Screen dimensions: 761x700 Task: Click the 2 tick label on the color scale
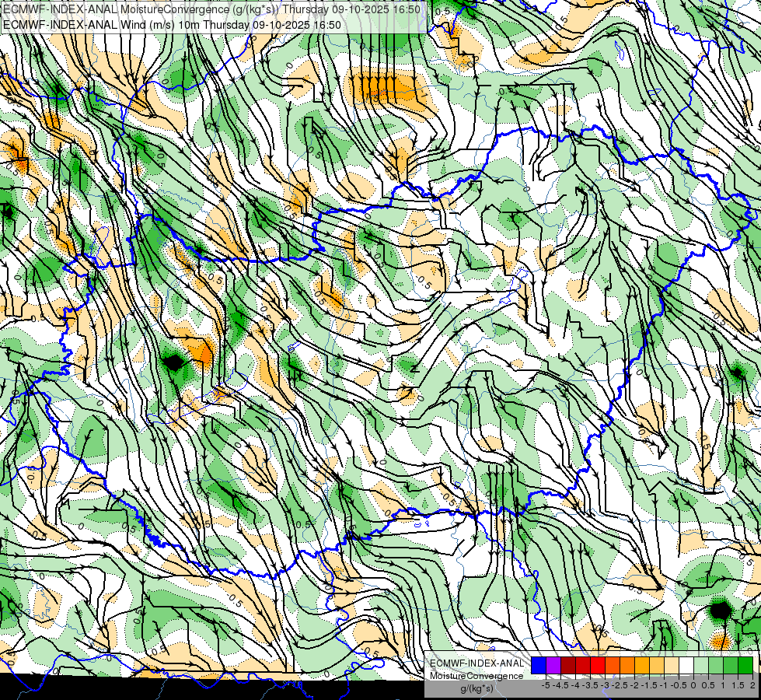pos(752,685)
